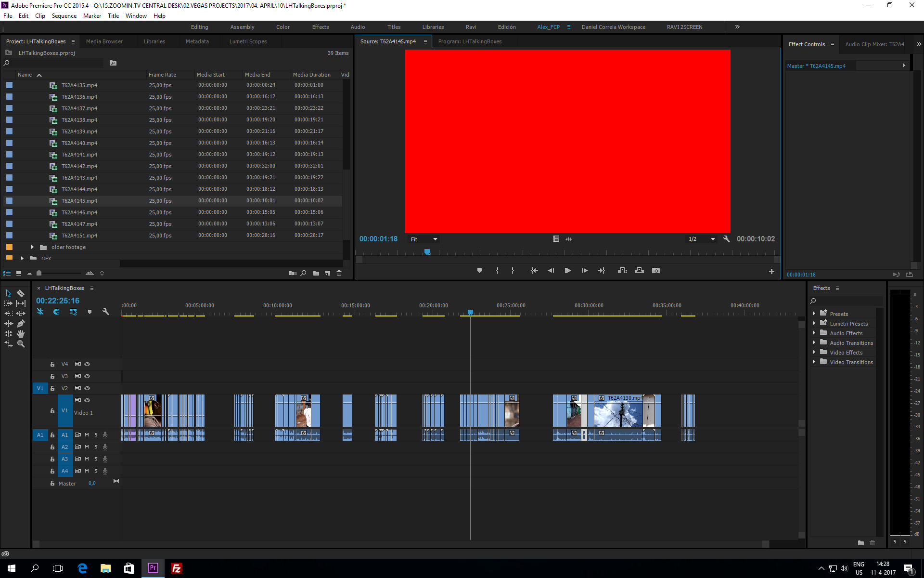Hide track V3 with eye icon
The width and height of the screenshot is (924, 578).
(x=87, y=376)
